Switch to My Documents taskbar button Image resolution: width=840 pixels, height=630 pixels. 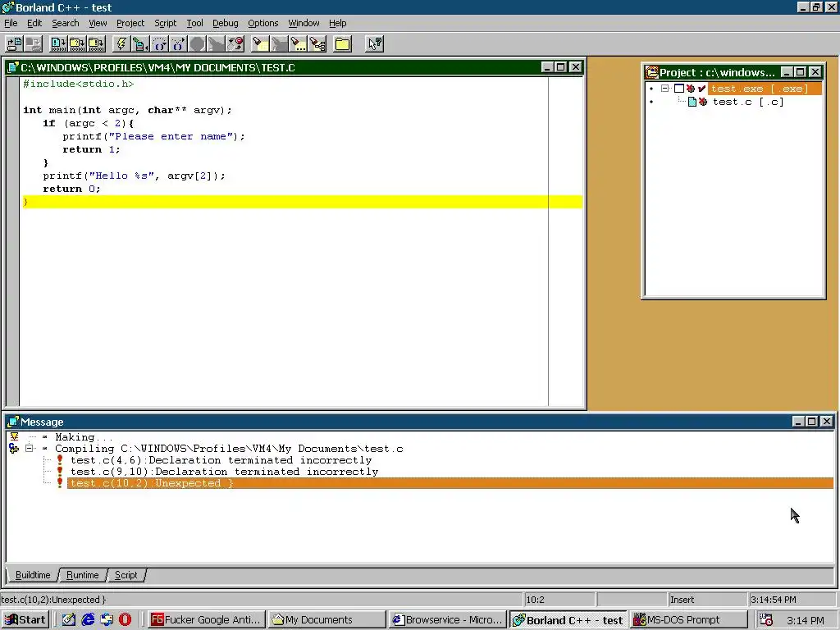tap(326, 620)
